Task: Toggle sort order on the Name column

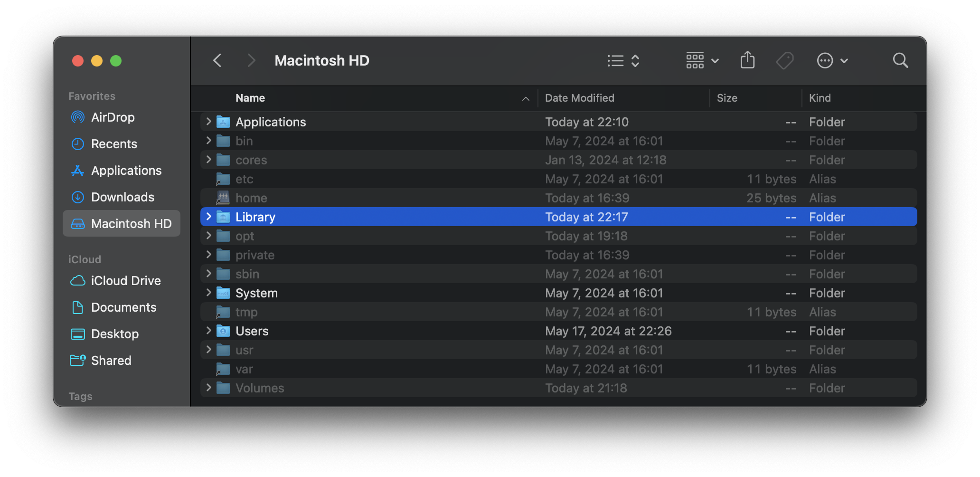Action: [x=250, y=98]
